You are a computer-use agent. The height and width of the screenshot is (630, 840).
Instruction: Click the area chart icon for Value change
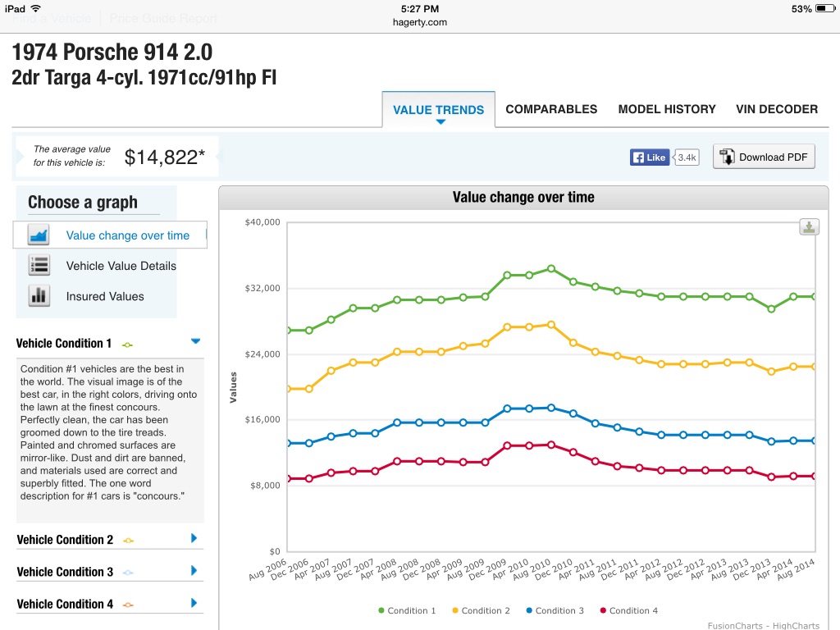[39, 235]
